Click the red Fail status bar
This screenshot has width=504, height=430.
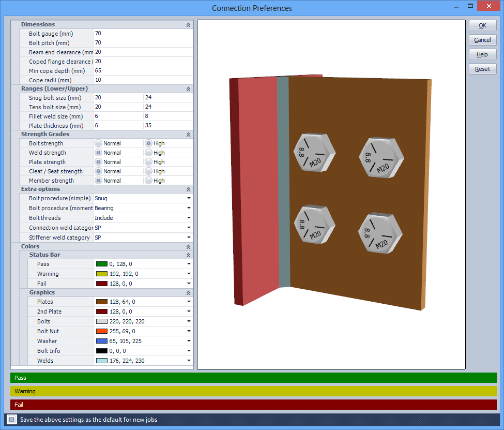tap(253, 405)
